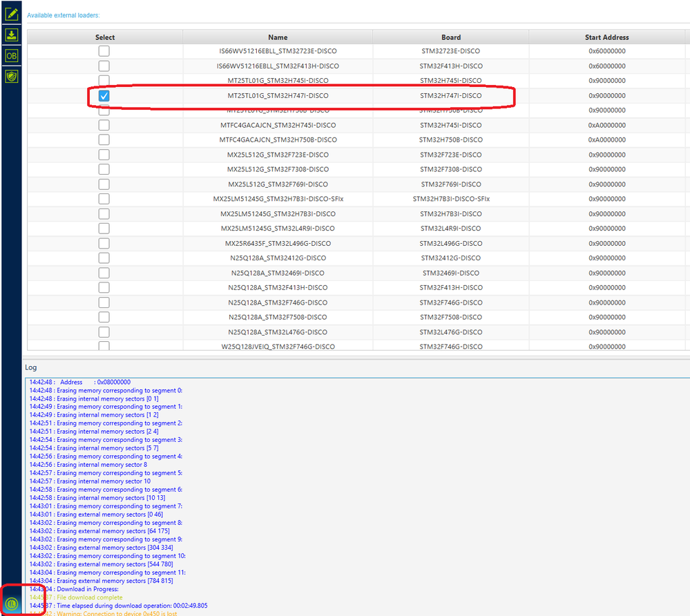This screenshot has height=616, width=690.
Task: Click 'Available external loaders:' label
Action: [x=64, y=15]
